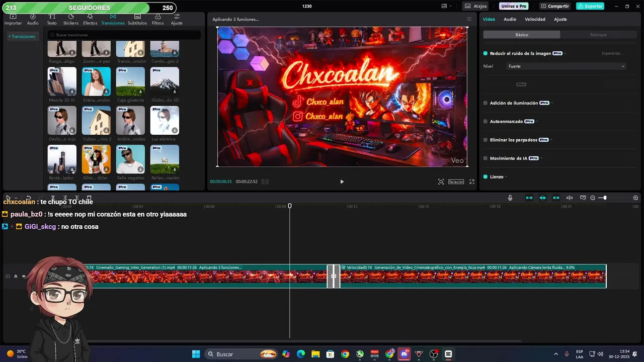Open the Nivel dropdown showing Fuerte
The image size is (644, 362).
(567, 66)
